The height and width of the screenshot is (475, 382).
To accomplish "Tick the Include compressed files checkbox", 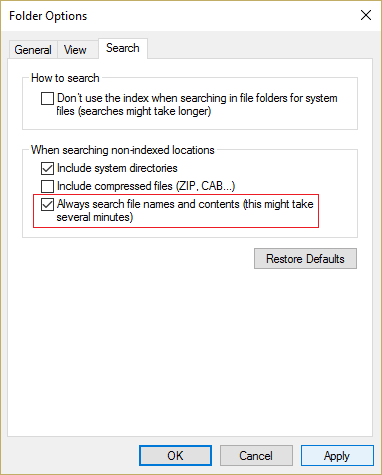I will point(47,186).
